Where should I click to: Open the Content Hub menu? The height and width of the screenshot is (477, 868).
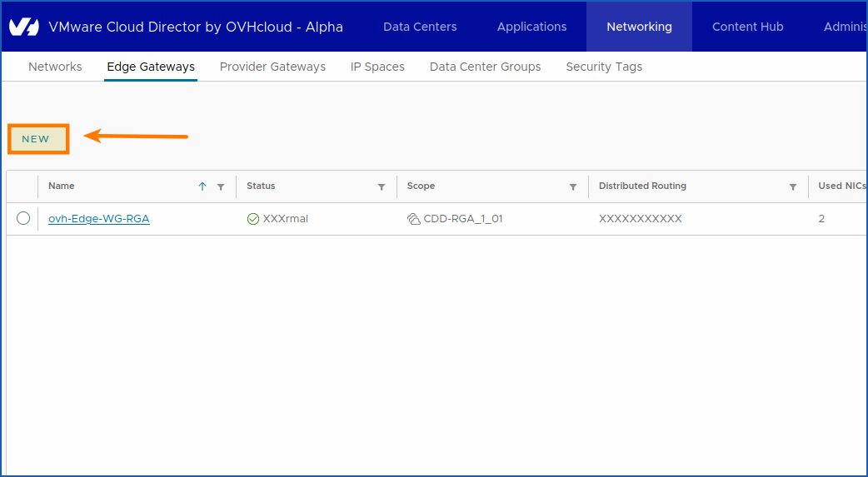coord(748,27)
